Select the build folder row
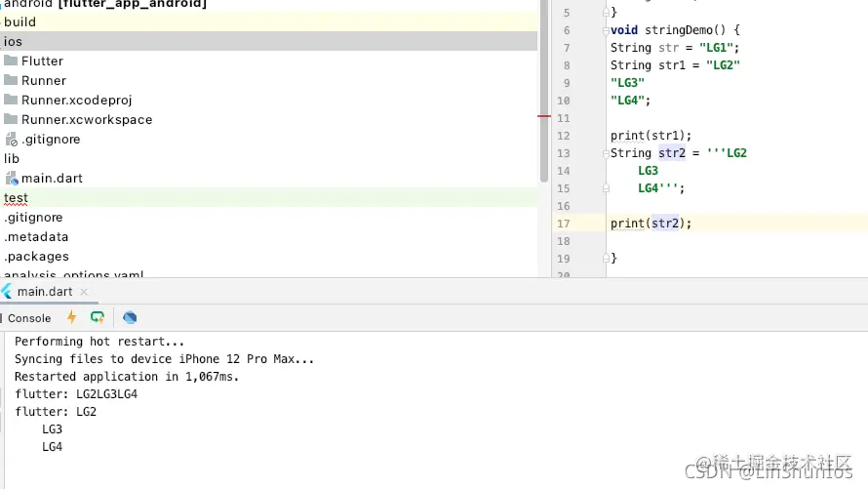This screenshot has height=489, width=868. 268,21
